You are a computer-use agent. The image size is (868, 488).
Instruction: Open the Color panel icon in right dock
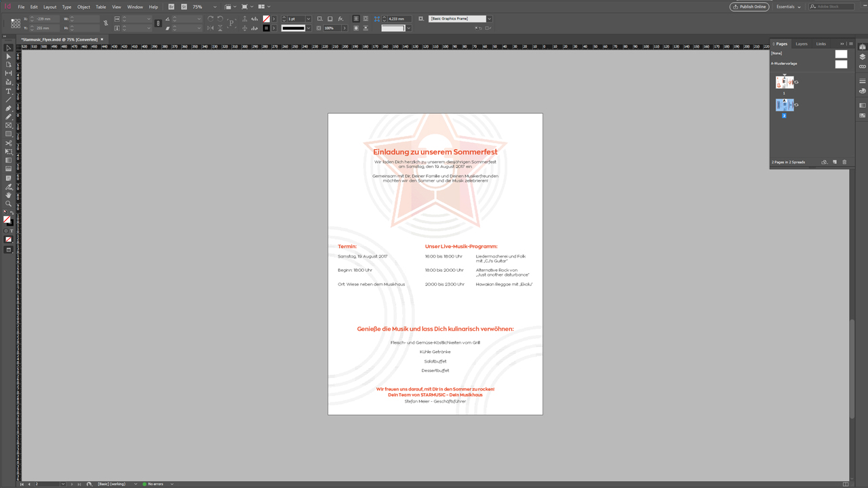pyautogui.click(x=863, y=90)
